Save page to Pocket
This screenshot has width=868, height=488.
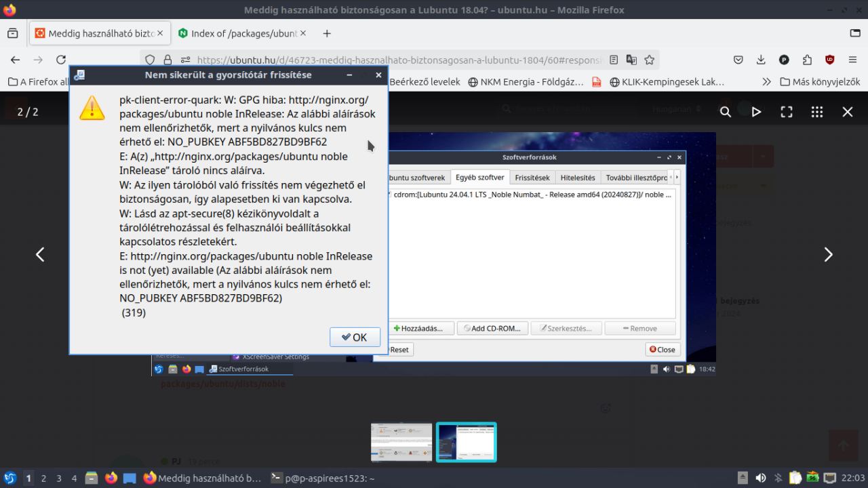coord(738,60)
